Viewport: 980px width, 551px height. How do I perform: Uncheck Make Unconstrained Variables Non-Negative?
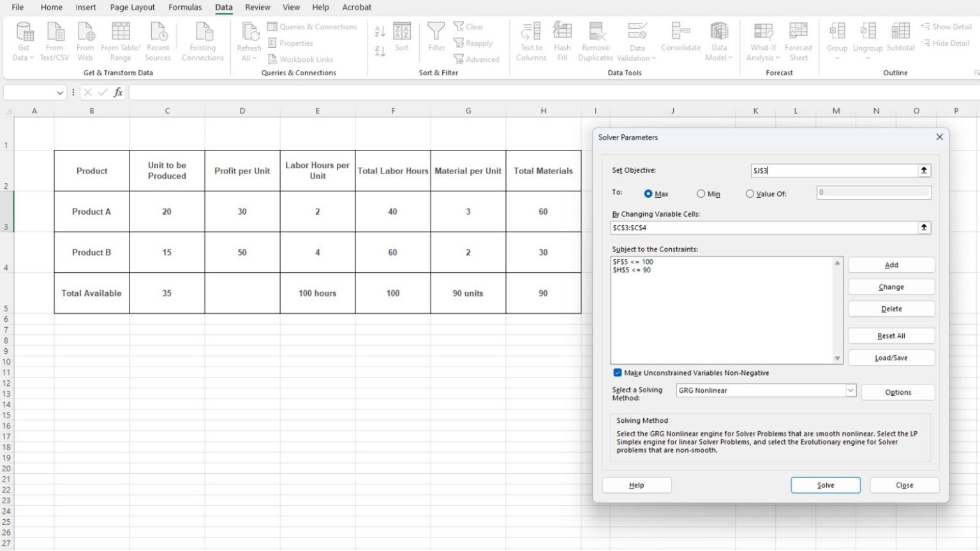click(x=617, y=372)
